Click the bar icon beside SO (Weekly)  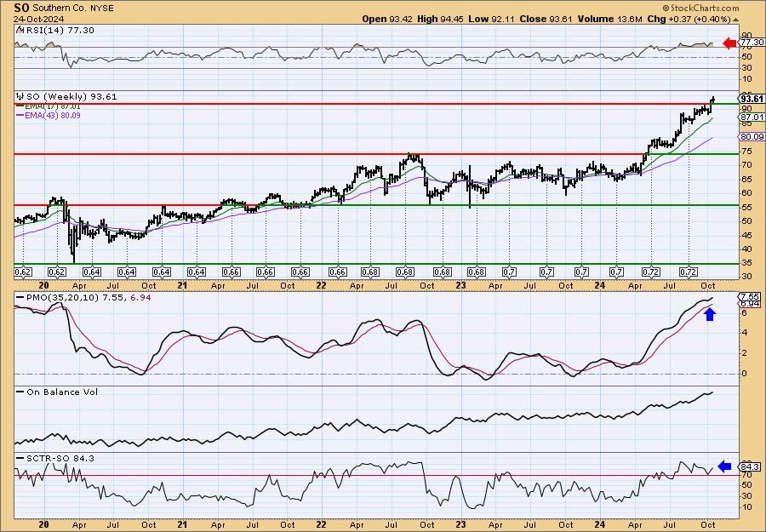20,97
